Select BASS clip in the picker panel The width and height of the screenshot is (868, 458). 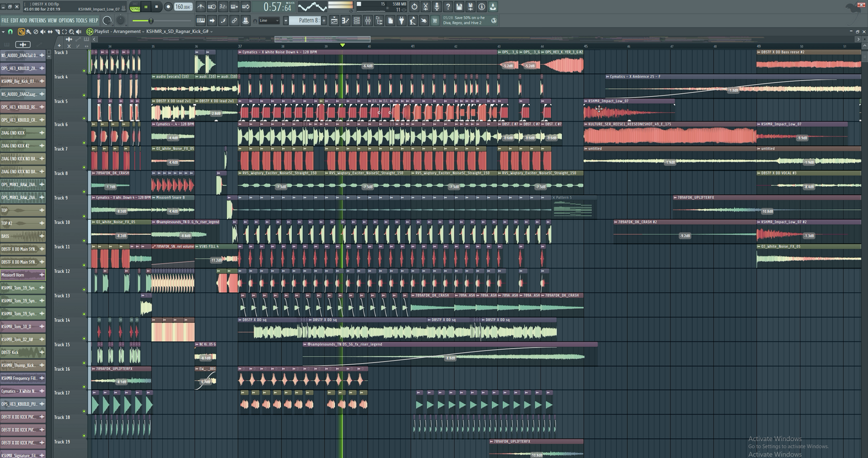coord(23,236)
